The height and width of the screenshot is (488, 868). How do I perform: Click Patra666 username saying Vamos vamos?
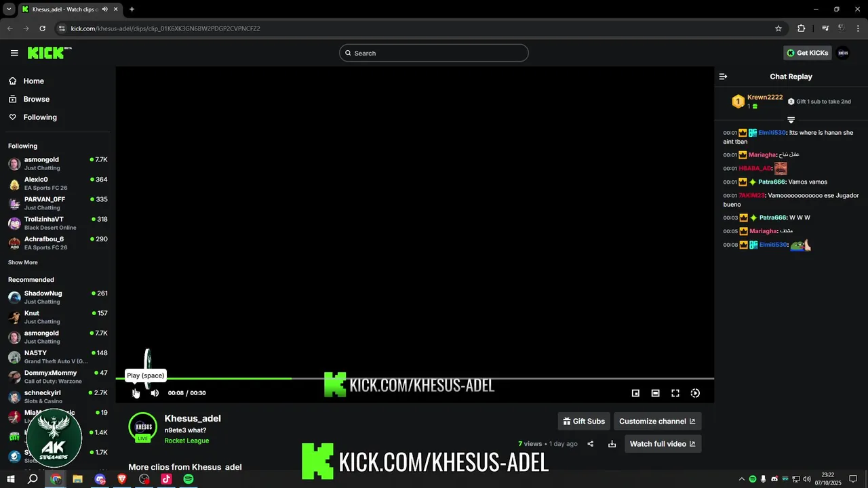772,182
